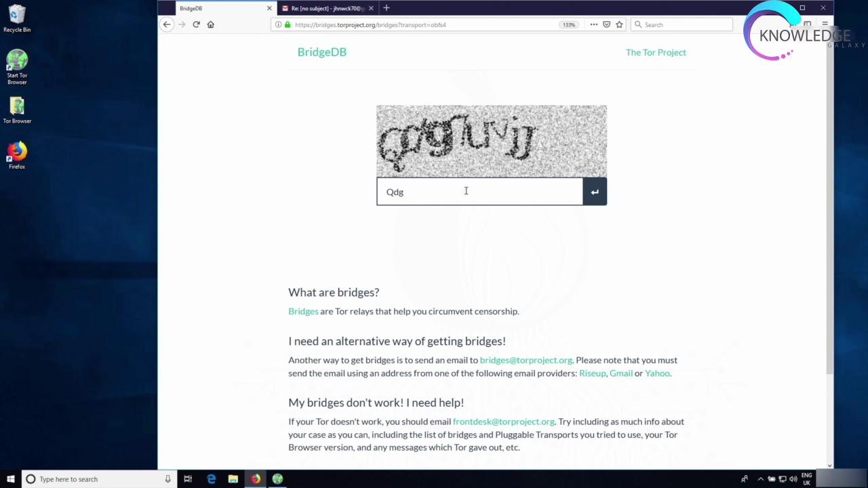Visit the Yahoo provider link

657,373
